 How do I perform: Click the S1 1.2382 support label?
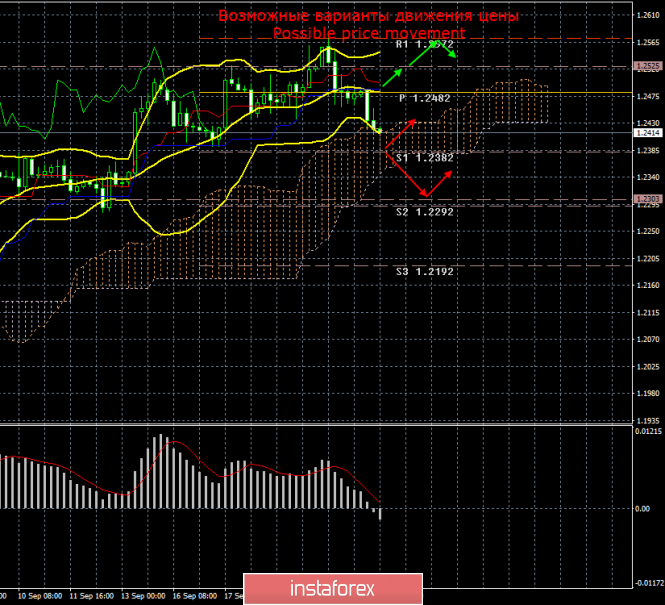click(424, 157)
